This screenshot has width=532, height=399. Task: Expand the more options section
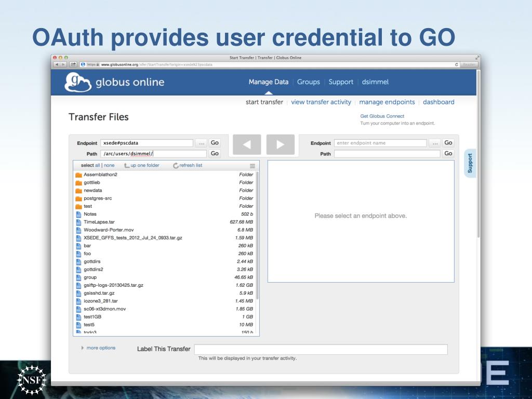(x=98, y=348)
